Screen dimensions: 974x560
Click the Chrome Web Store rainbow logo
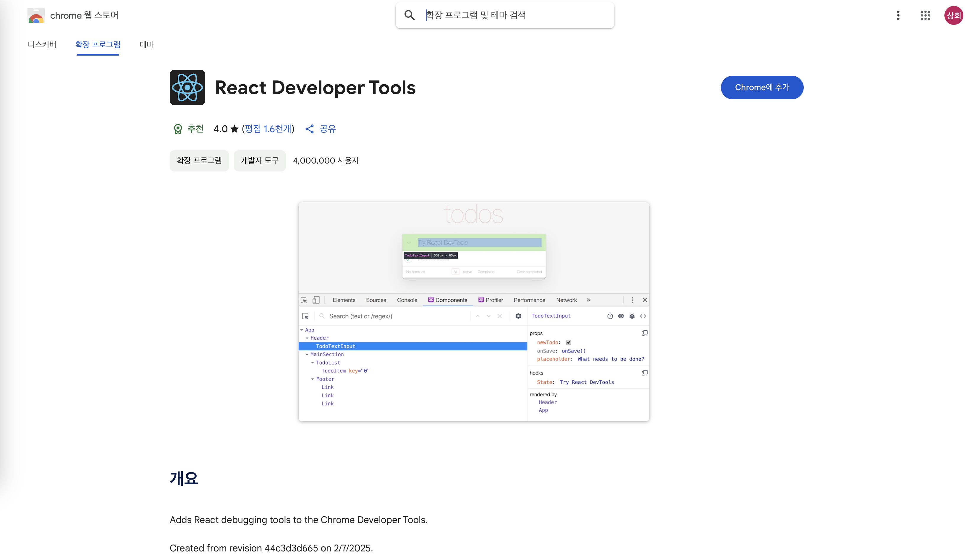click(36, 15)
